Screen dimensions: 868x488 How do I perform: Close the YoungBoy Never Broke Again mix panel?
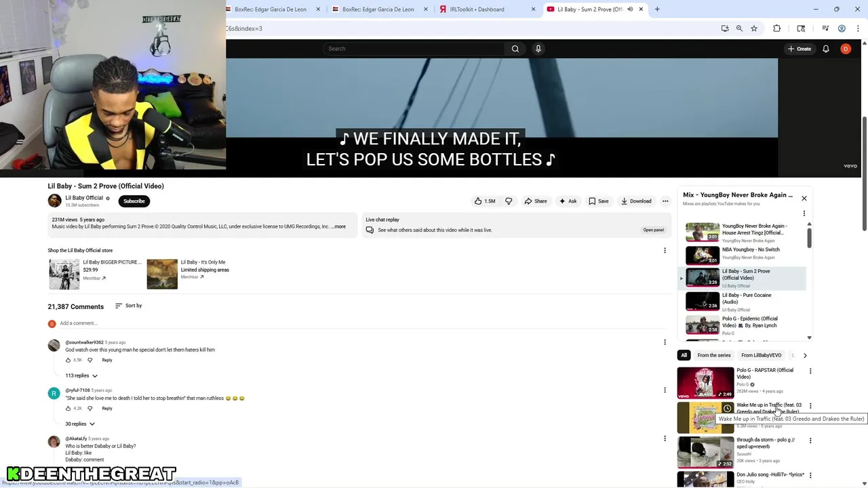[x=804, y=199]
